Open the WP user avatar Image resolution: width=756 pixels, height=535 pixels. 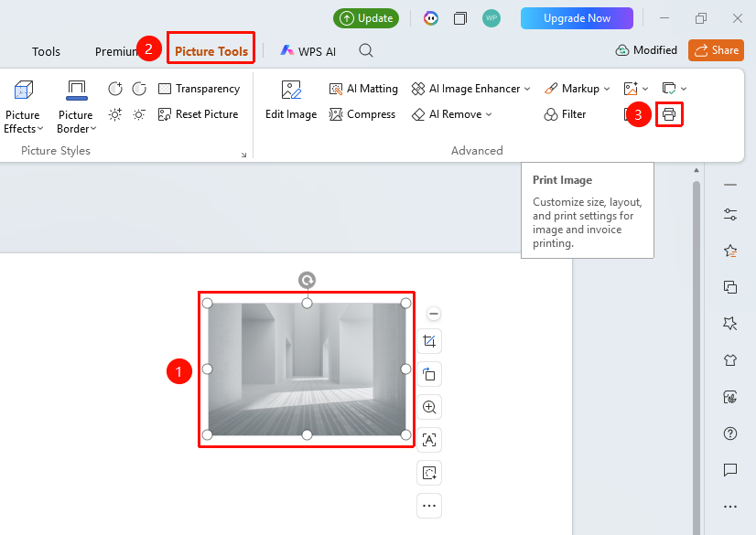point(491,18)
